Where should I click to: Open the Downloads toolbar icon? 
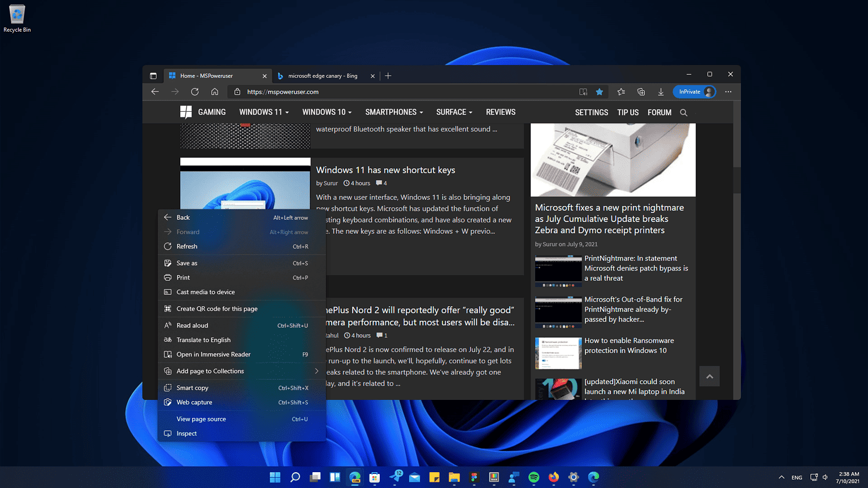(x=661, y=91)
